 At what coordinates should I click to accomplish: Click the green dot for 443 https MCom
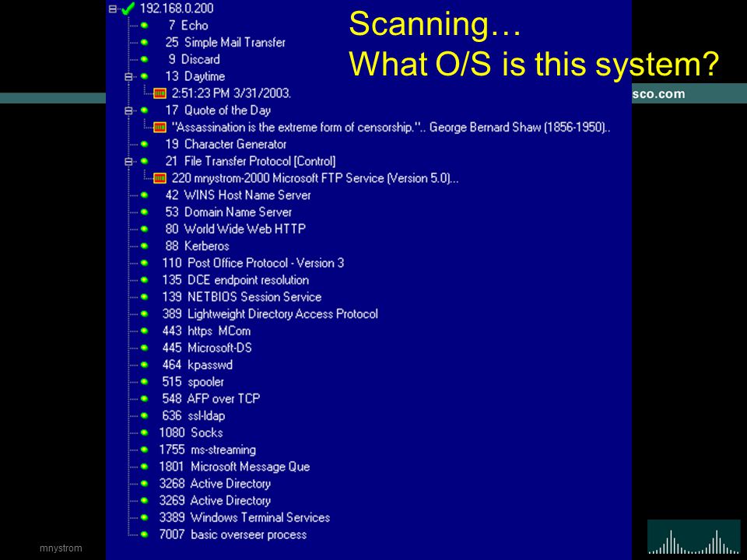145,331
